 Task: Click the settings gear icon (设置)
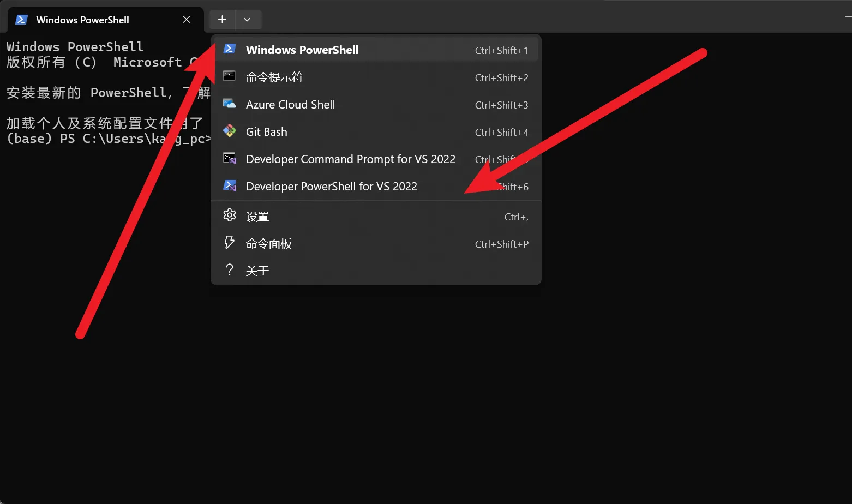pyautogui.click(x=230, y=215)
